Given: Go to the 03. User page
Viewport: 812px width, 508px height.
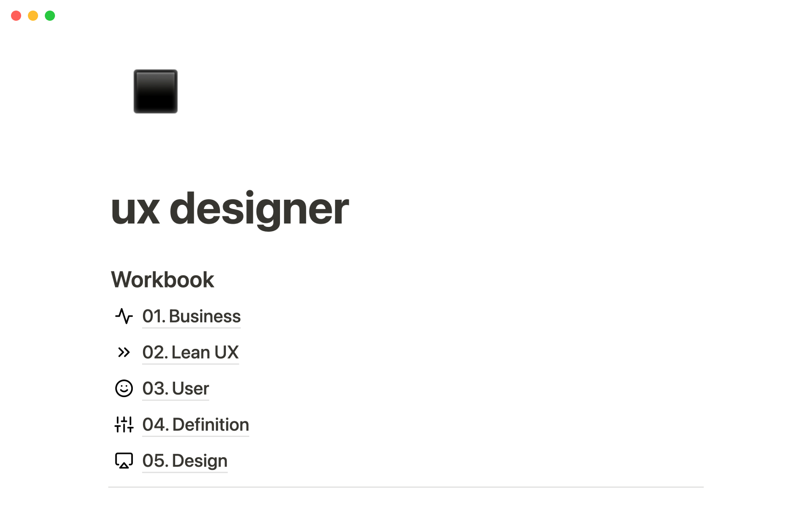Looking at the screenshot, I should click(176, 388).
